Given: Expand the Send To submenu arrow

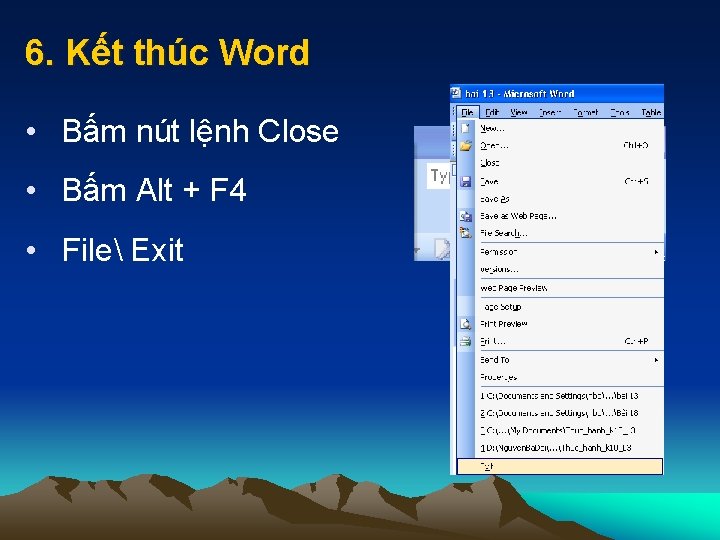Looking at the screenshot, I should click(x=656, y=360).
